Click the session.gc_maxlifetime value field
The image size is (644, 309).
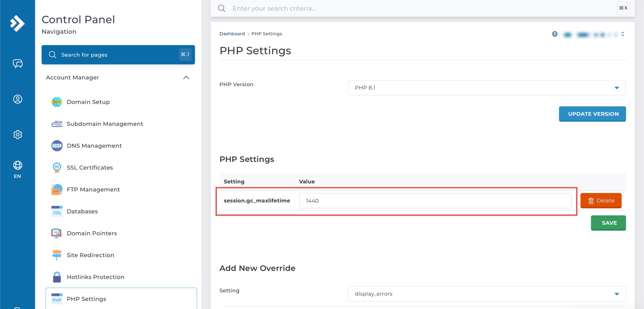tap(435, 201)
